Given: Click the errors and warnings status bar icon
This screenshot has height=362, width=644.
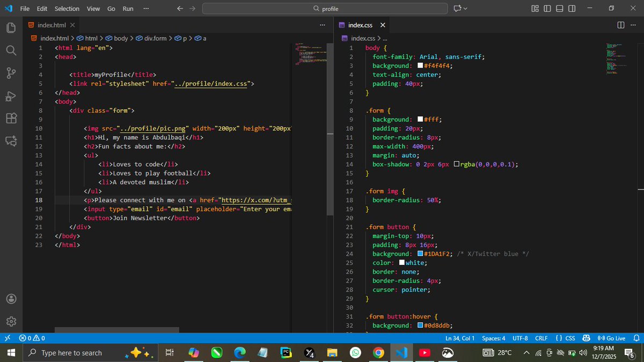Looking at the screenshot, I should pyautogui.click(x=31, y=338).
